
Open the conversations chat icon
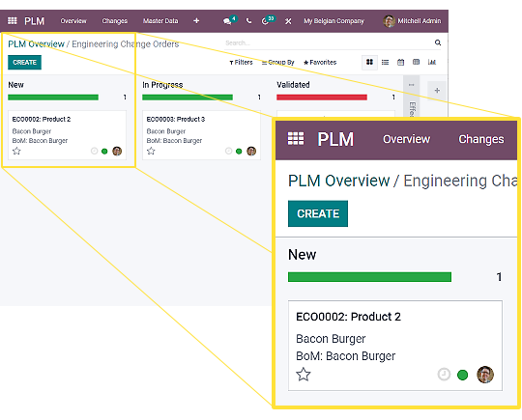[x=228, y=21]
